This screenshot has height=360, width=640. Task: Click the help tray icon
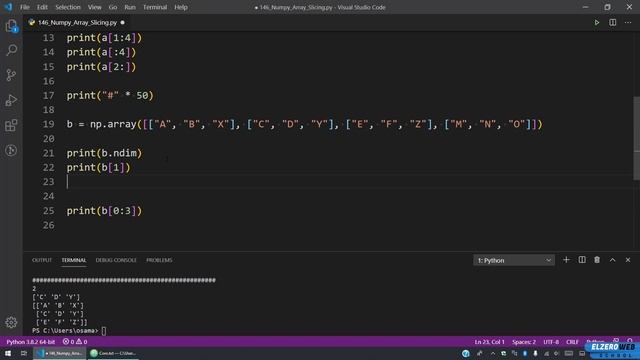pos(466,353)
